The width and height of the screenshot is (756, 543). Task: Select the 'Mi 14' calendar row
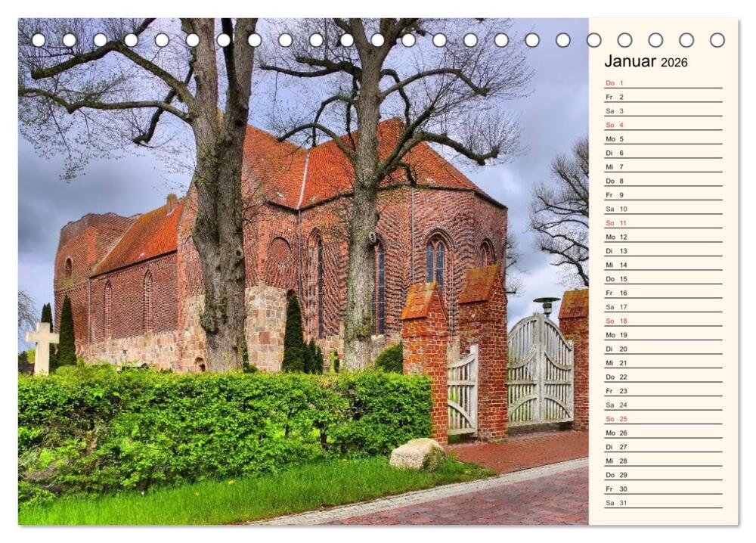pos(664,265)
